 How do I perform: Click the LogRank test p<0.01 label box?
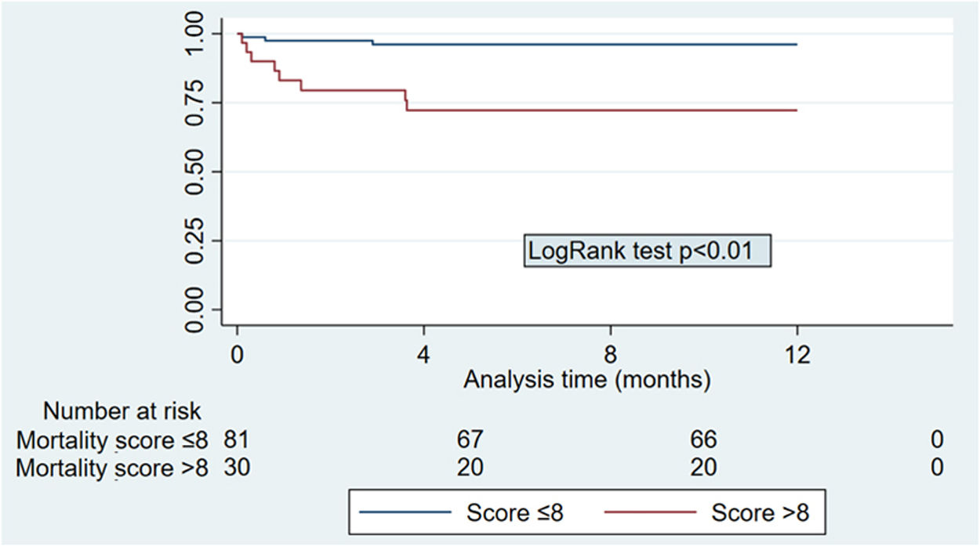coord(648,252)
